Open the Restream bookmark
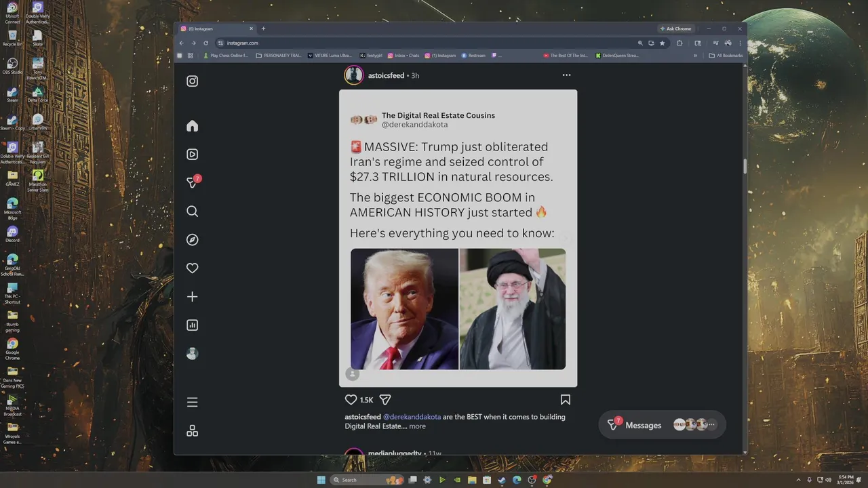Screen dimensions: 868x488 (474, 56)
